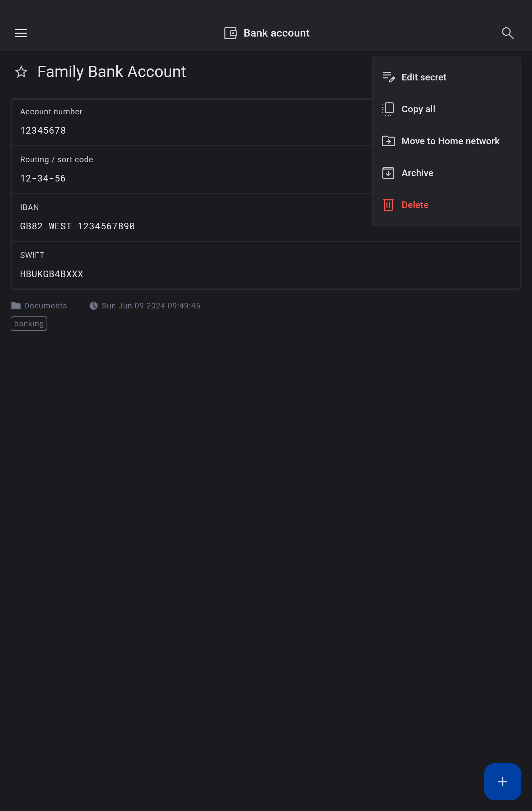532x811 pixels.
Task: Click the search magnifier icon
Action: (507, 33)
